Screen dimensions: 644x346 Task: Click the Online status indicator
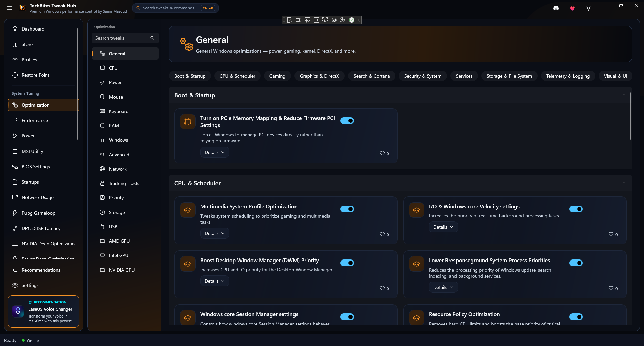30,340
